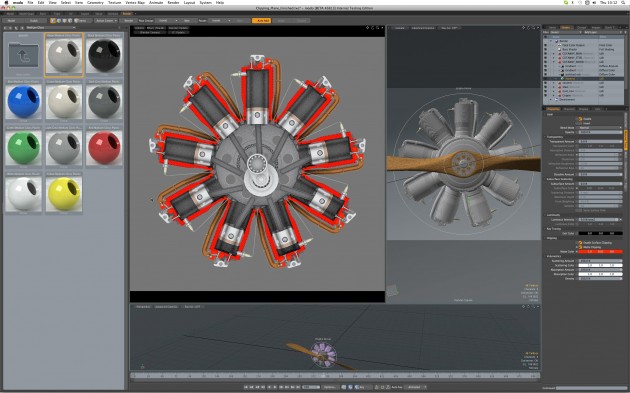Click the zoom icon in propeller camera viewport
This screenshot has height=393, width=630.
coord(533,28)
